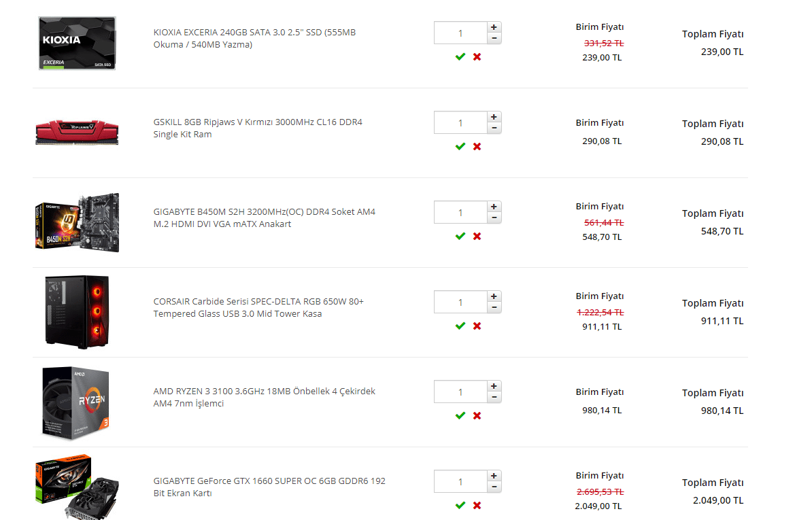Click GSKILL Ripjaws RAM product image
Screen dimensions: 812x520
click(x=77, y=132)
